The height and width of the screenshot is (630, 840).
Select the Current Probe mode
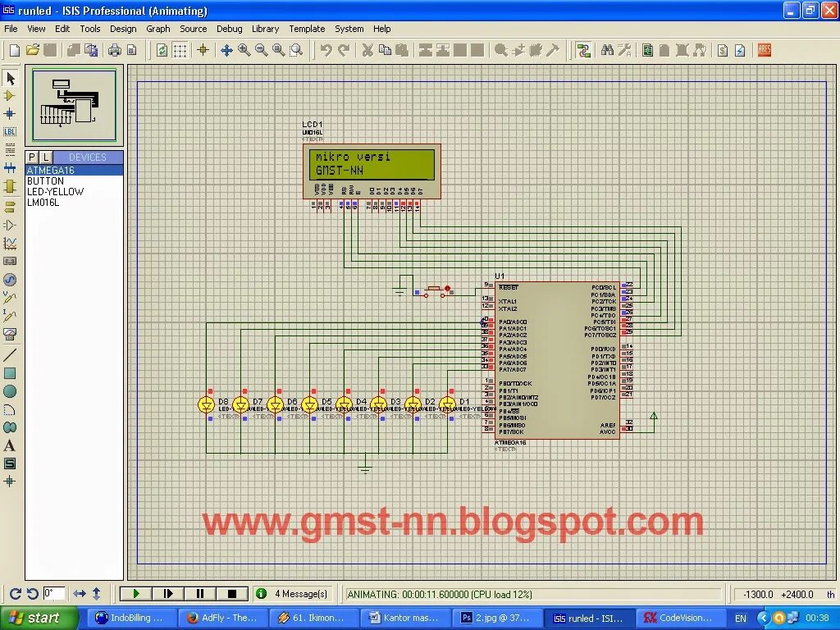10,316
